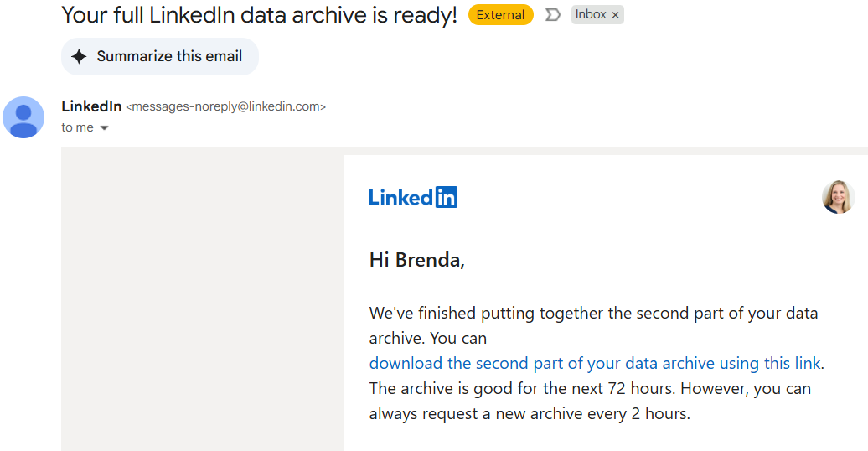Select the messages-noreply@linkedin.com address
The height and width of the screenshot is (451, 868).
[x=225, y=106]
